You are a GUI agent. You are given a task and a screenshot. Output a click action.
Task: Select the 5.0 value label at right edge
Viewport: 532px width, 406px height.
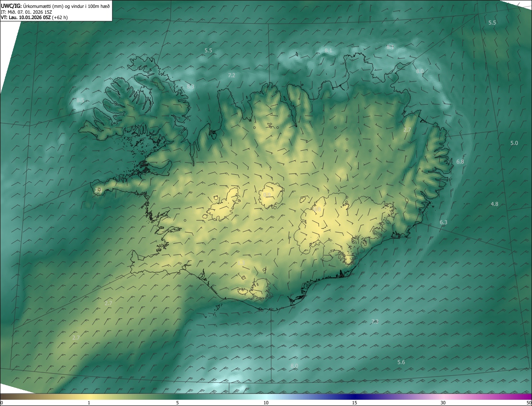tap(514, 143)
